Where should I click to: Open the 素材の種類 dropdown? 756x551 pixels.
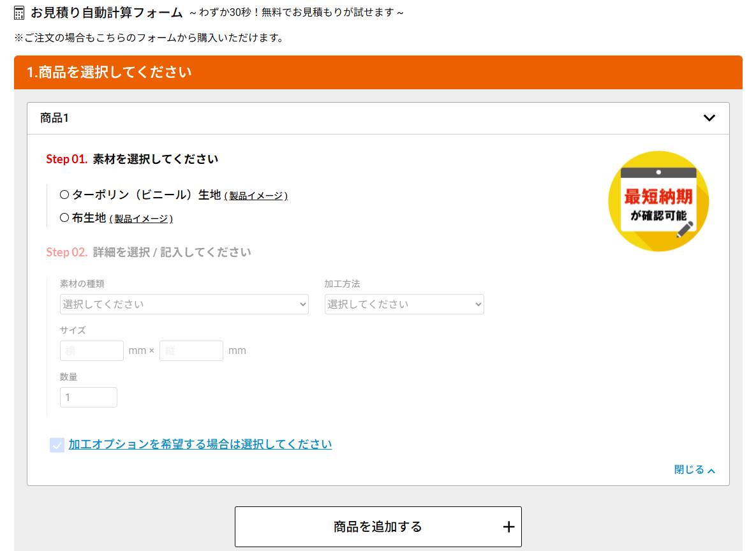click(x=184, y=304)
